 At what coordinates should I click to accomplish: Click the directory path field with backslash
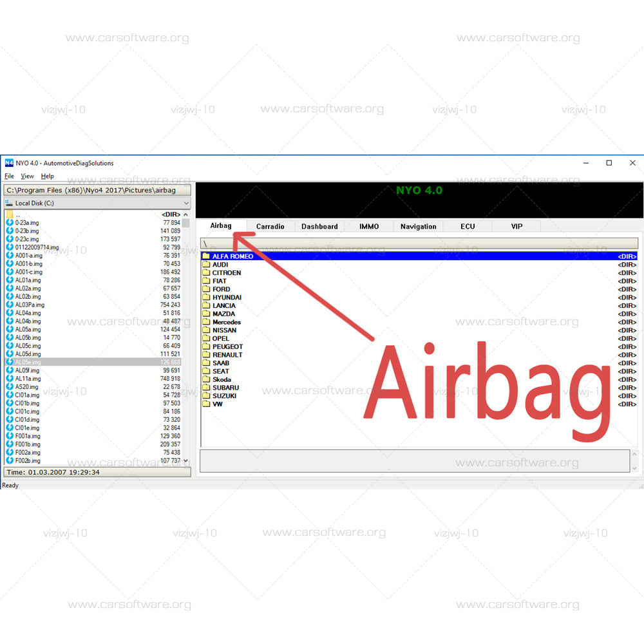coord(419,243)
